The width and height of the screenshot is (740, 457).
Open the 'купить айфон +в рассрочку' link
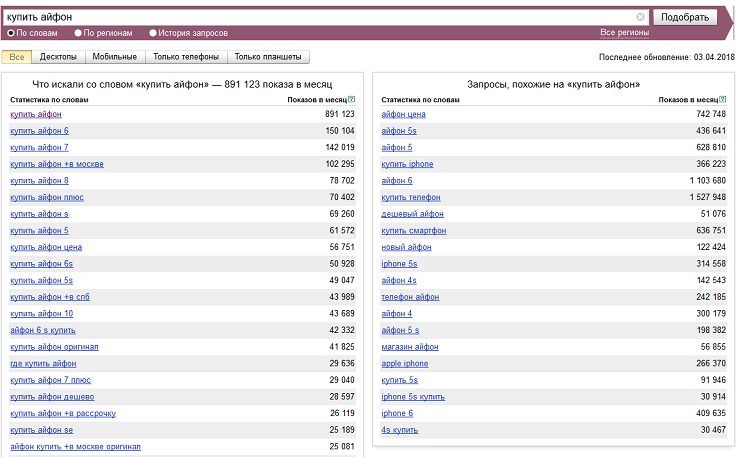tap(63, 414)
